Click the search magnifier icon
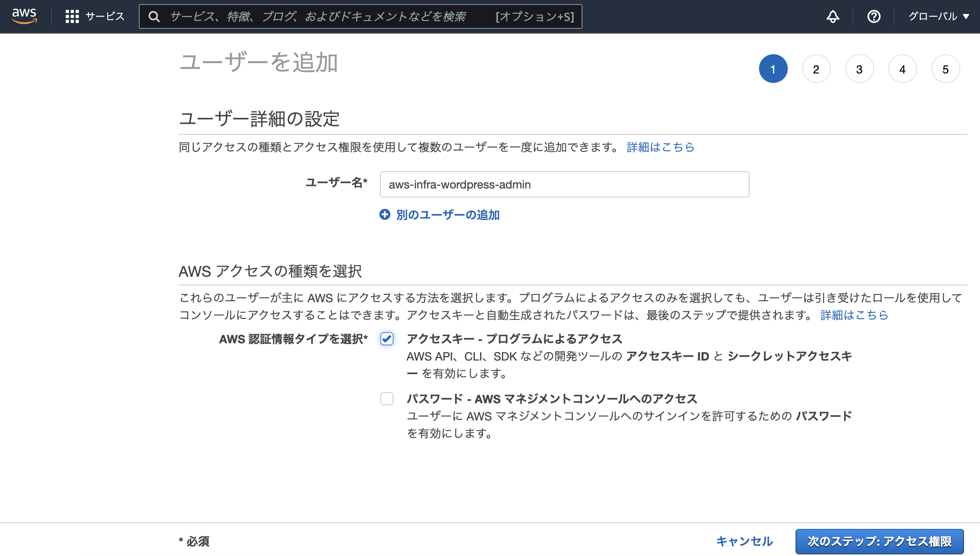This screenshot has width=980, height=556. click(154, 17)
